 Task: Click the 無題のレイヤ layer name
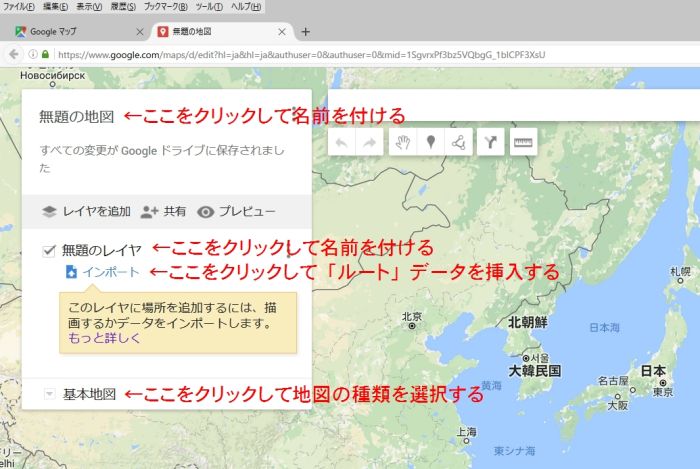coord(101,250)
